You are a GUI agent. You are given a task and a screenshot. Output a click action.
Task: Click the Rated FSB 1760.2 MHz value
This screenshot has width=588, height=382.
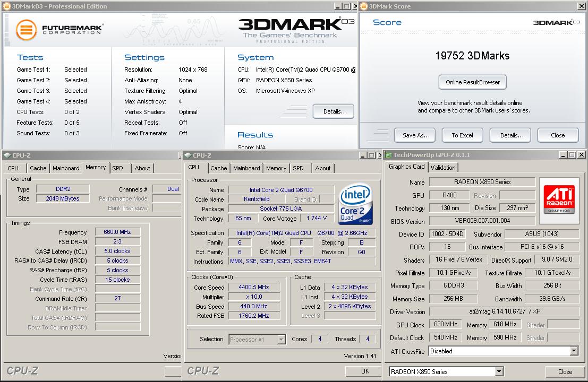[x=254, y=316]
